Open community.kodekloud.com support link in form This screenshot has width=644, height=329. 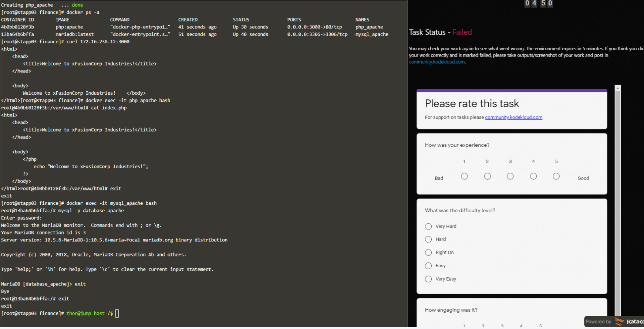513,118
